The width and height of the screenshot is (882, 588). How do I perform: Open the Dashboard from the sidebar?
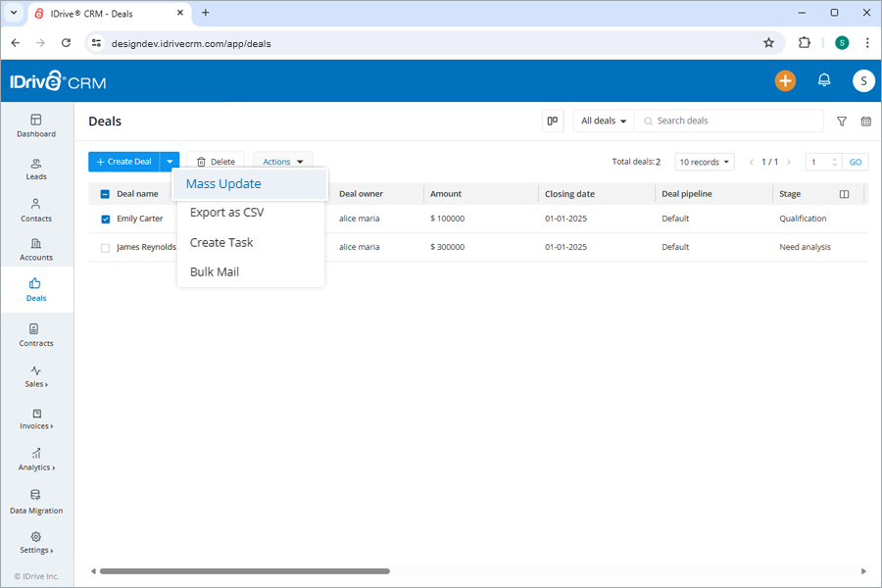point(36,125)
